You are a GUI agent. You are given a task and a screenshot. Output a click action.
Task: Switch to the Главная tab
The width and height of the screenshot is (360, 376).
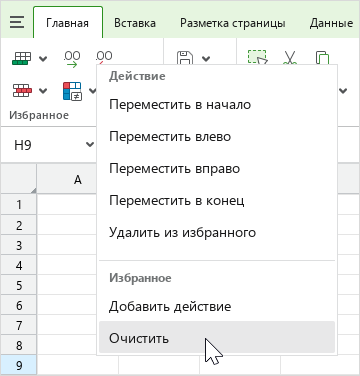[68, 23]
